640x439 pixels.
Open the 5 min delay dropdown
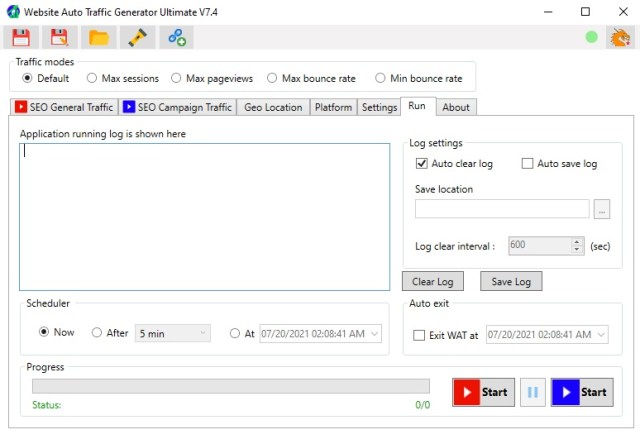point(173,333)
